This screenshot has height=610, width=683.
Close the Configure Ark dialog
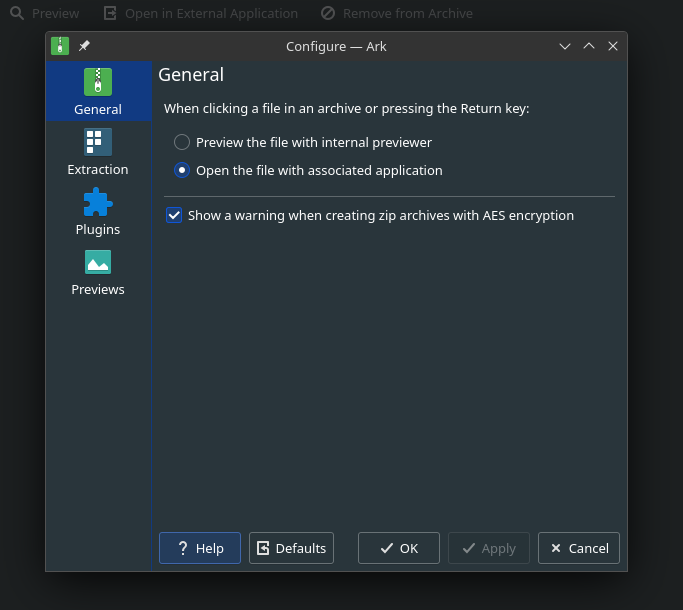[x=613, y=46]
